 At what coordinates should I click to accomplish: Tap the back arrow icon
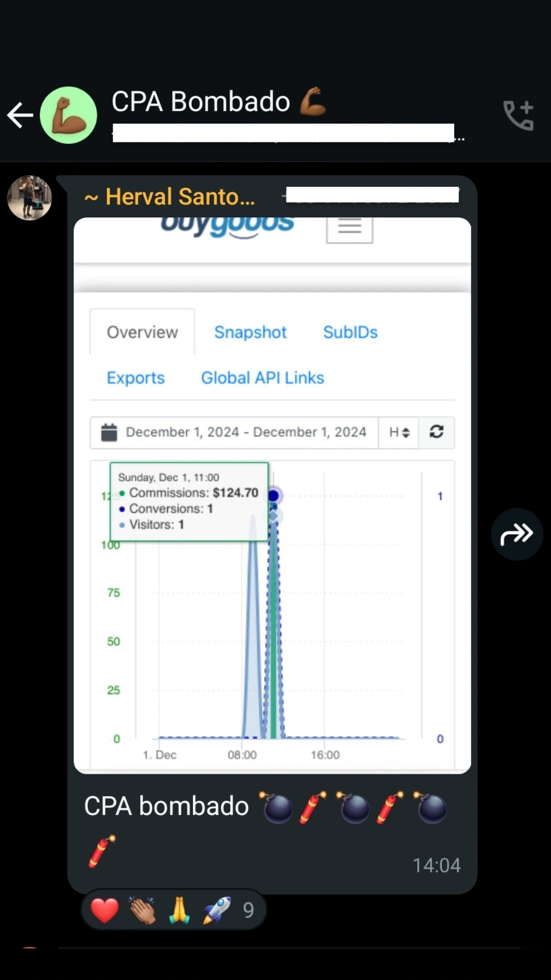click(20, 115)
